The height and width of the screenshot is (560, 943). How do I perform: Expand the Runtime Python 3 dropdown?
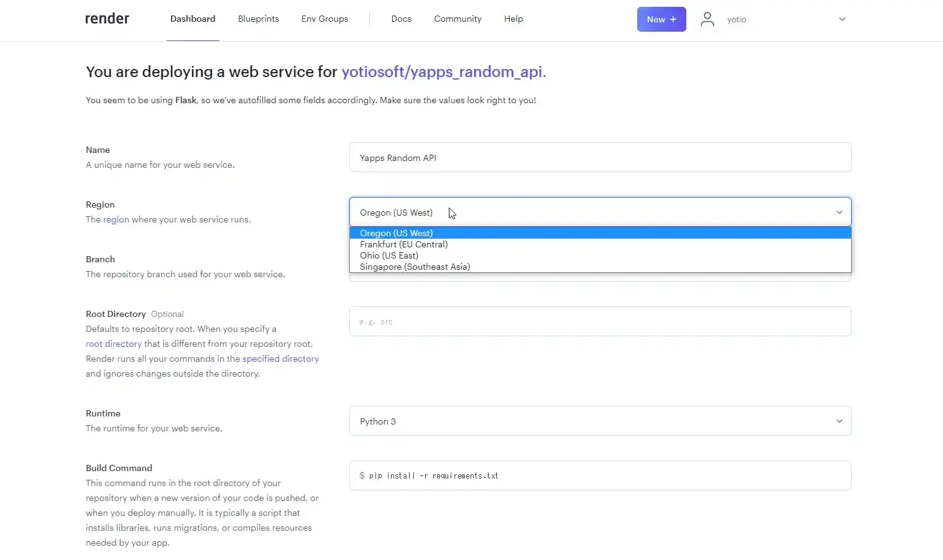tap(600, 421)
